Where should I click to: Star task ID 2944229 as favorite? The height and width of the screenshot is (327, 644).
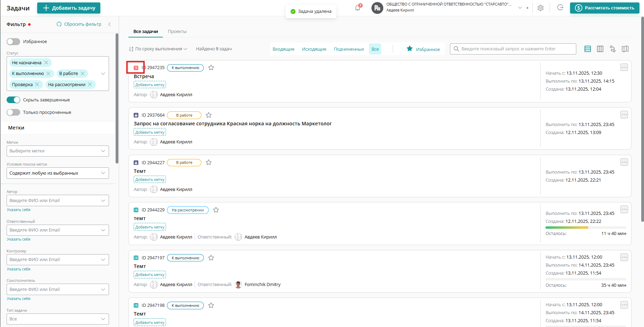click(216, 210)
